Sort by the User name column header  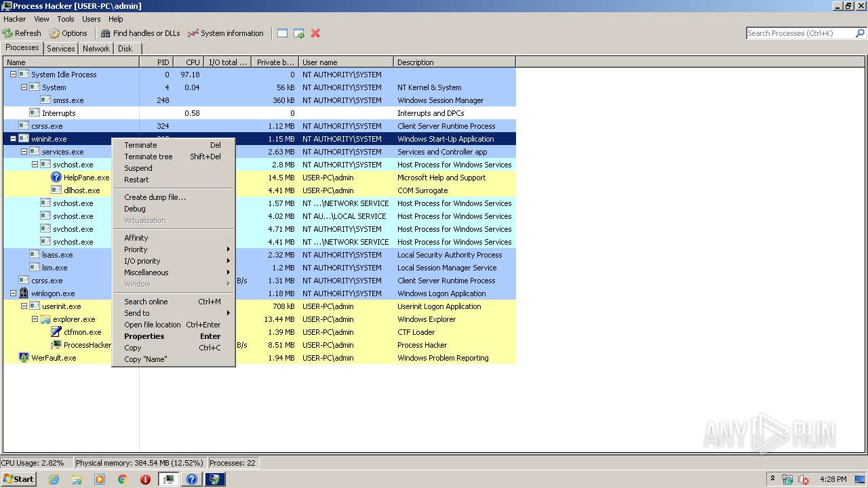[346, 62]
